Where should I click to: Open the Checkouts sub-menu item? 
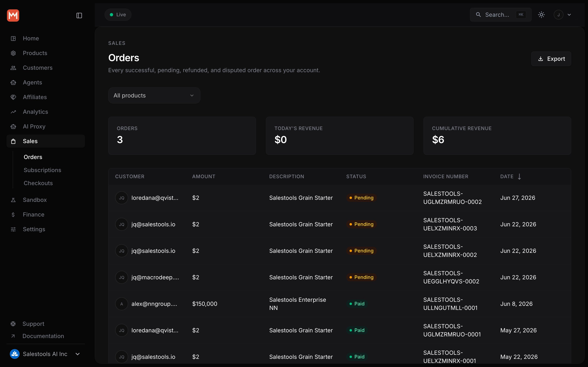click(x=38, y=183)
